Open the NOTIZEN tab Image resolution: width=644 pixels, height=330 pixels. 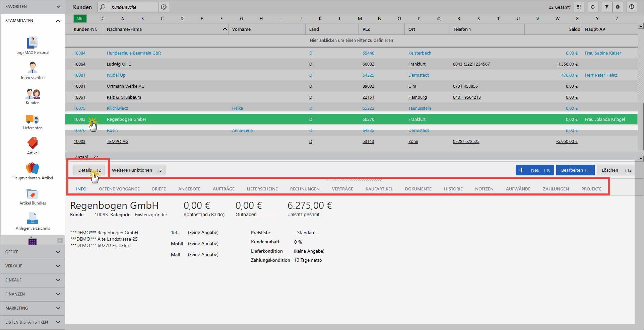pyautogui.click(x=484, y=189)
